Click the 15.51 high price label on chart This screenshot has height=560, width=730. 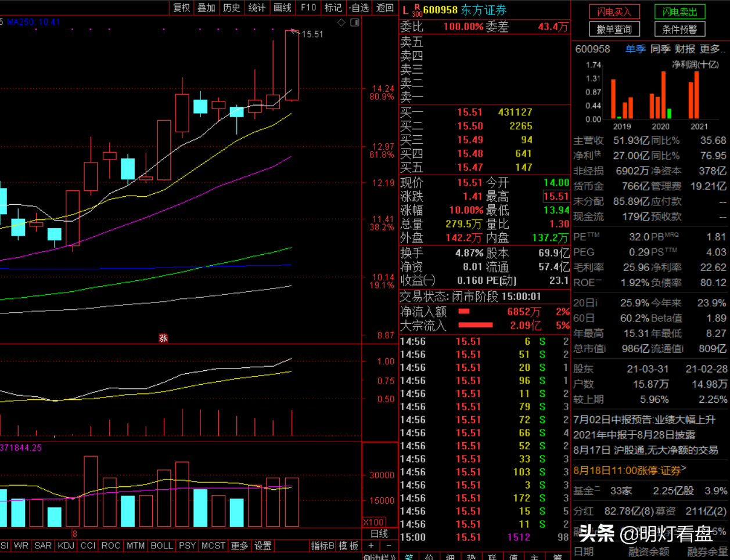[312, 34]
